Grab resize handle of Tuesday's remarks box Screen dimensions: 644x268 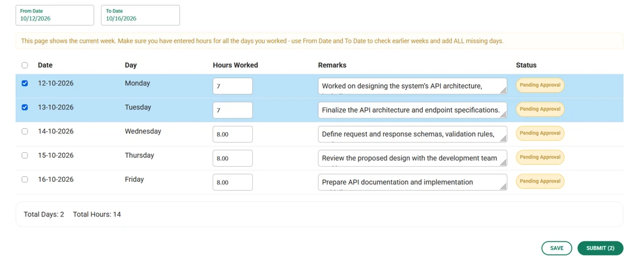pyautogui.click(x=504, y=114)
